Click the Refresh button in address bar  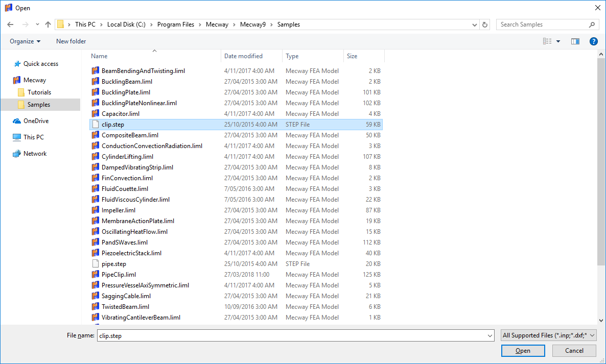click(484, 25)
